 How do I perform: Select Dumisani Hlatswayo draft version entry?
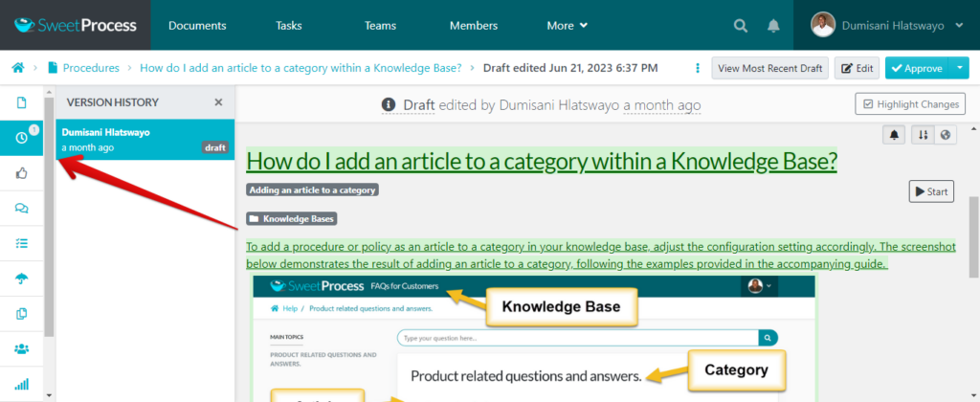click(145, 140)
